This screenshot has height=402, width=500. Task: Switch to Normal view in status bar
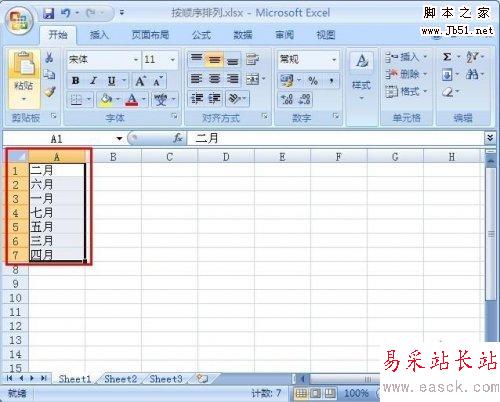(301, 393)
